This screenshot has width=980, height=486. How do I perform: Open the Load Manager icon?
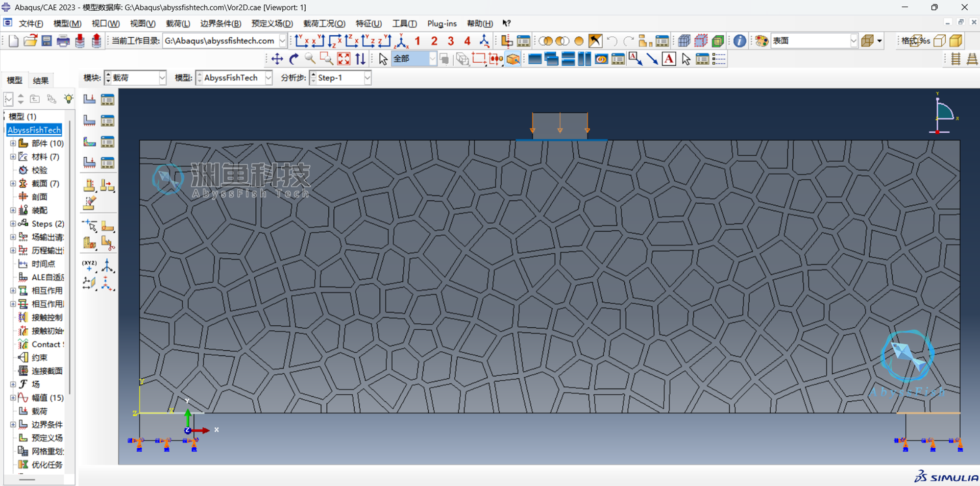point(108,99)
